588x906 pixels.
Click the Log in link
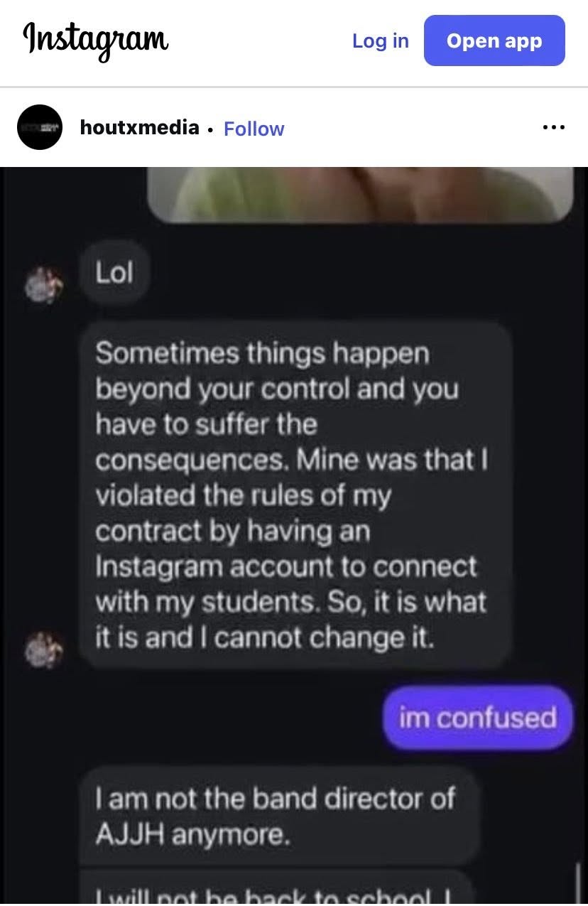(x=381, y=41)
